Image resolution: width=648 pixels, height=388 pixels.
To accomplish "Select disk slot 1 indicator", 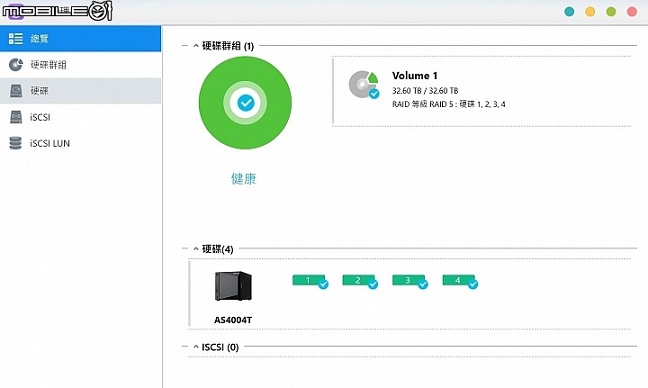I will pyautogui.click(x=310, y=281).
